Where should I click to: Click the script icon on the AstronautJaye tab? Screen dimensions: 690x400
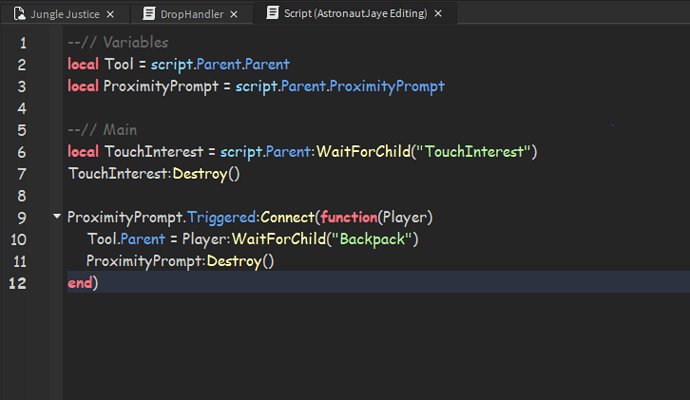273,14
